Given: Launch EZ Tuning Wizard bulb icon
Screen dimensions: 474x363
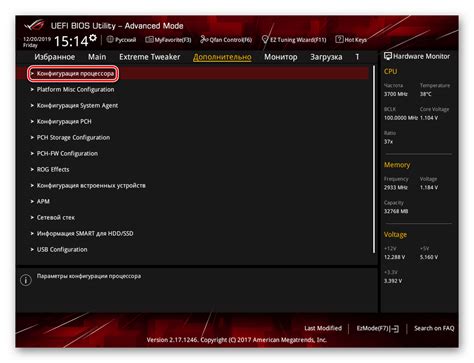Looking at the screenshot, I should click(x=265, y=40).
